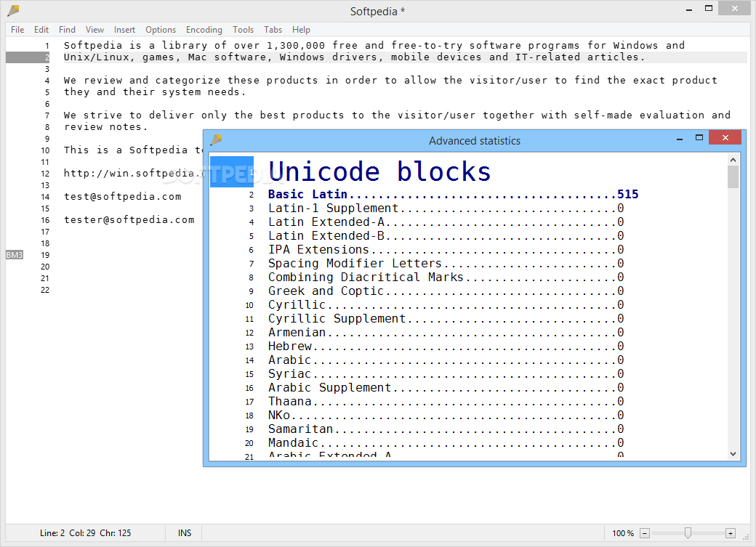Click the Advanced statistics scrollbar thumb
Screen dimensions: 756x547
point(733,177)
